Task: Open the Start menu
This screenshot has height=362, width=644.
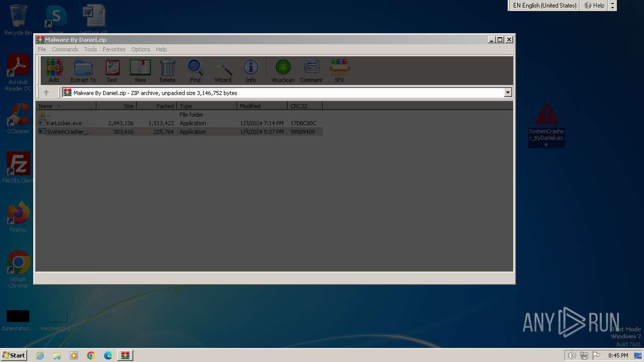Action: pyautogui.click(x=14, y=355)
